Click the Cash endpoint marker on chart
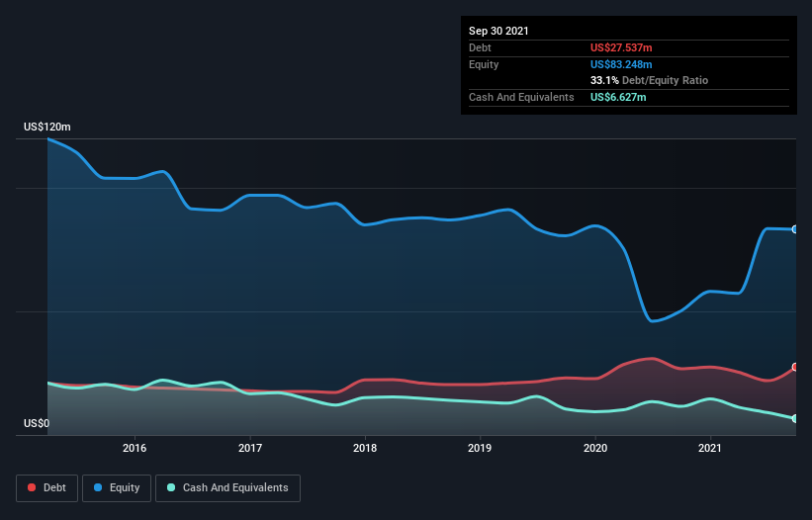This screenshot has width=812, height=520. pyautogui.click(x=795, y=418)
